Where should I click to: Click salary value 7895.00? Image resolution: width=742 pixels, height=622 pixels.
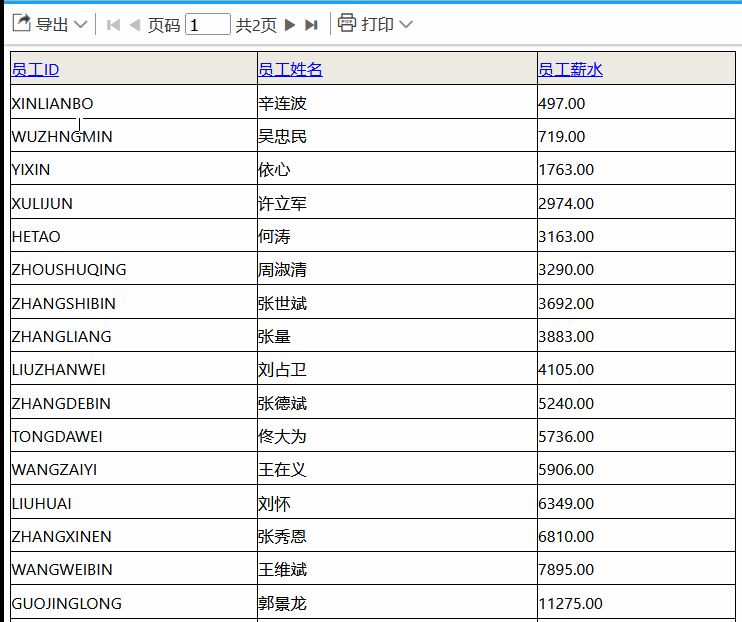(x=566, y=569)
